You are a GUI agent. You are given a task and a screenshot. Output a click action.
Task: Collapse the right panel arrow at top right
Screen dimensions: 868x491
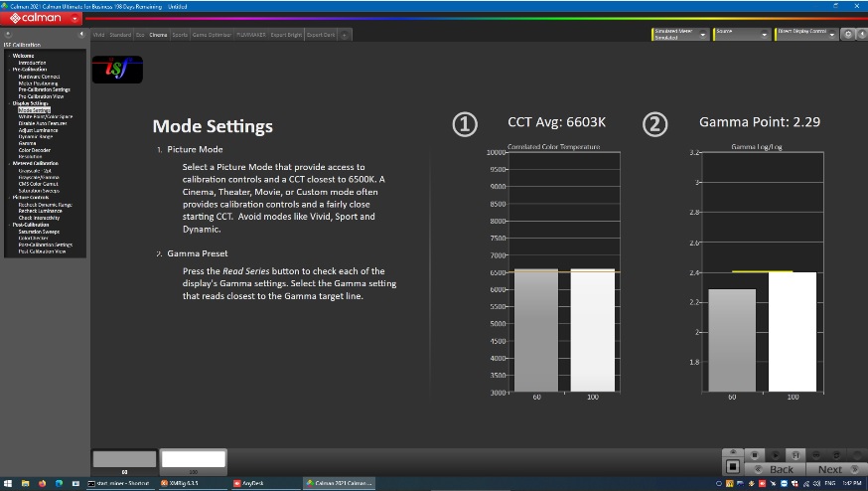pos(860,35)
